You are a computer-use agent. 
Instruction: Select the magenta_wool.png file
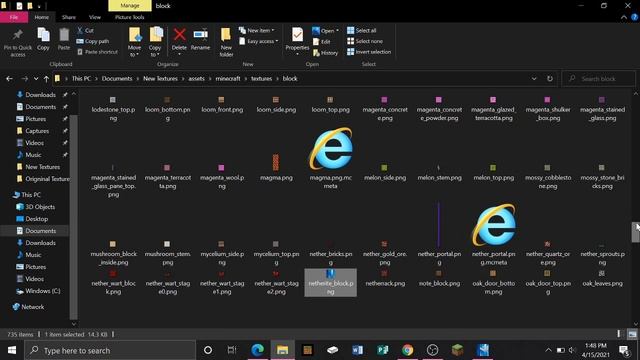tap(222, 177)
